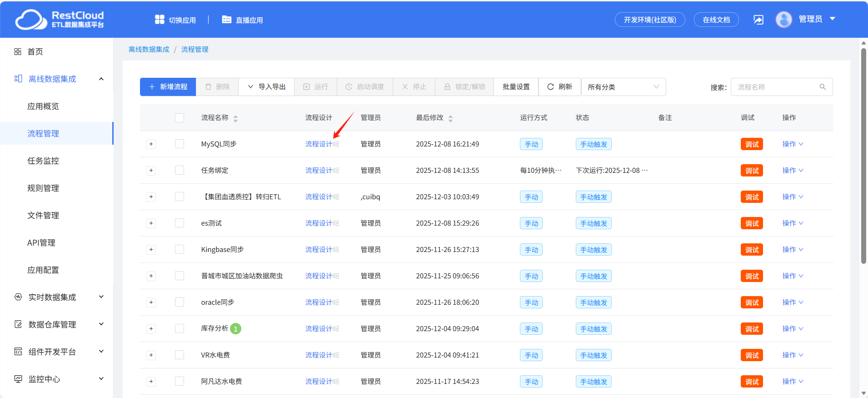Open 操作 dropdown for oracle同步 row
Screen dimensions: 868x398
coord(793,302)
